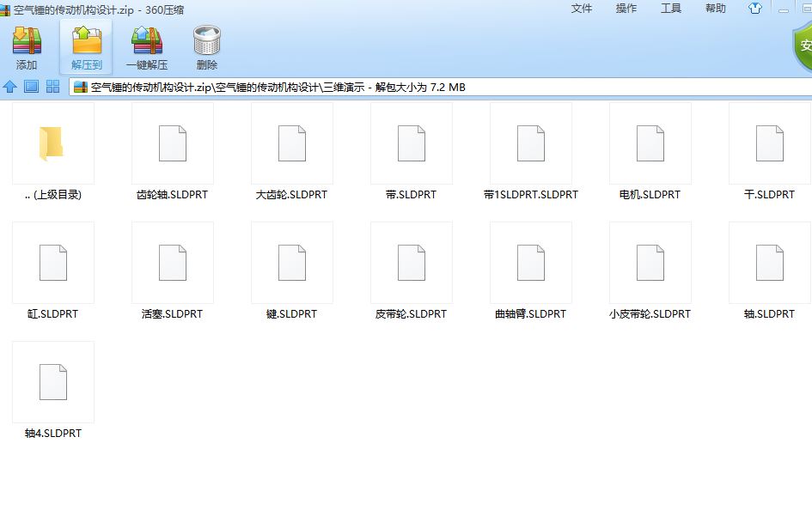Click the 活塞.SLDPRT file name text
The image size is (812, 516).
tap(172, 313)
